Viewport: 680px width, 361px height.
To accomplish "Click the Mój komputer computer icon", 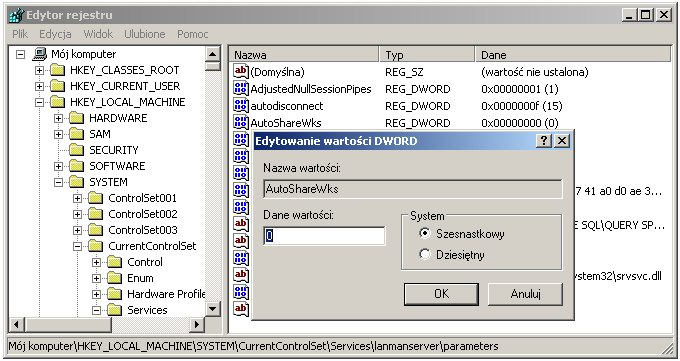I will pos(39,54).
